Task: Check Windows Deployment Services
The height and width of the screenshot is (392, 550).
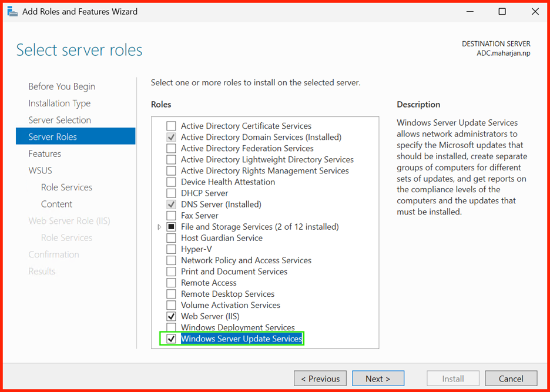Action: pos(171,327)
